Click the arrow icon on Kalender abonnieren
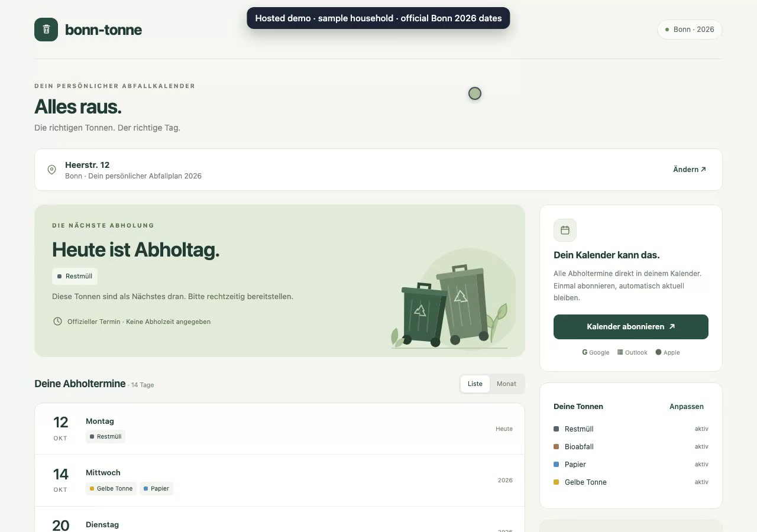Image resolution: width=757 pixels, height=532 pixels. click(x=672, y=326)
